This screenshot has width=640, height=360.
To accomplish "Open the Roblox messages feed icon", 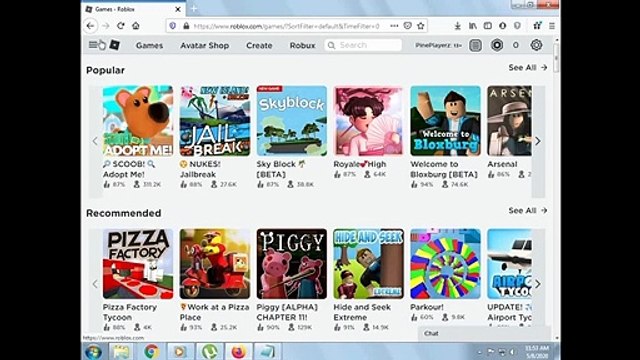I will coord(475,45).
